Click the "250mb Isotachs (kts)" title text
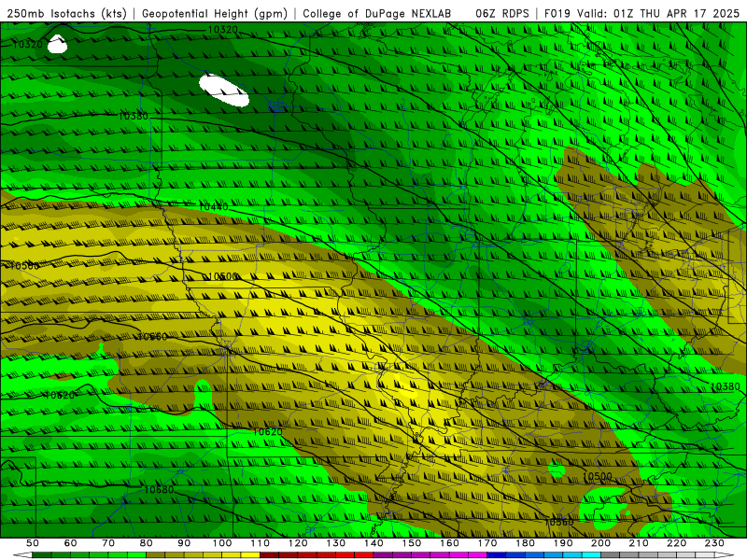 coord(66,13)
